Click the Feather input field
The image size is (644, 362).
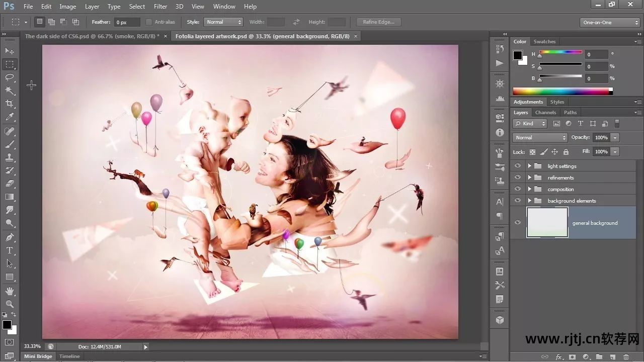click(x=127, y=22)
